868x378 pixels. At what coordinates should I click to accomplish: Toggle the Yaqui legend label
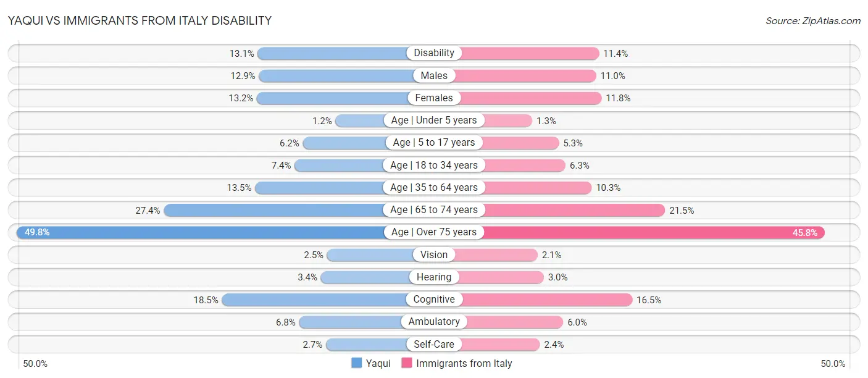click(x=378, y=363)
